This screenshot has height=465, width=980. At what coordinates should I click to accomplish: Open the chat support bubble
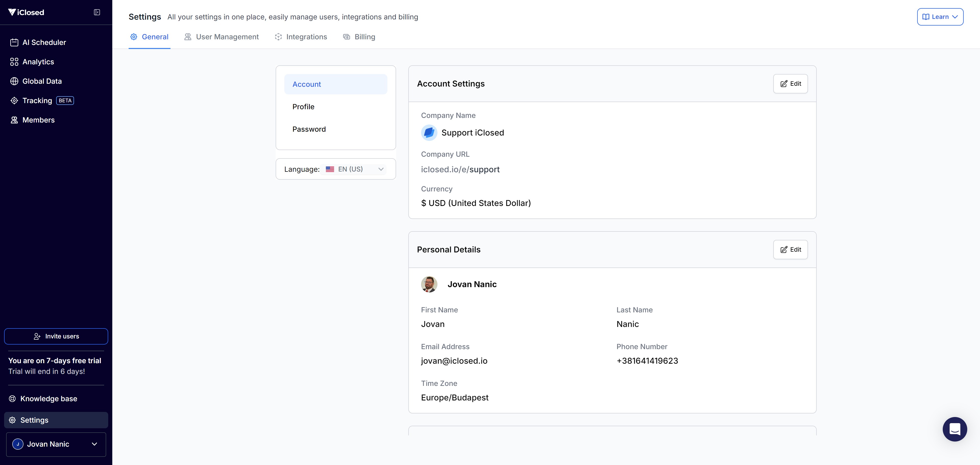(x=954, y=429)
